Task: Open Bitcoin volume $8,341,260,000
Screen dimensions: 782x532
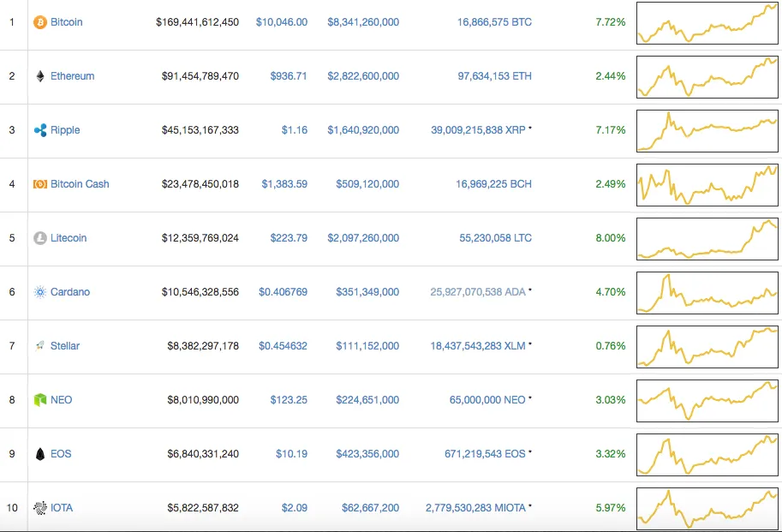Action: 363,22
